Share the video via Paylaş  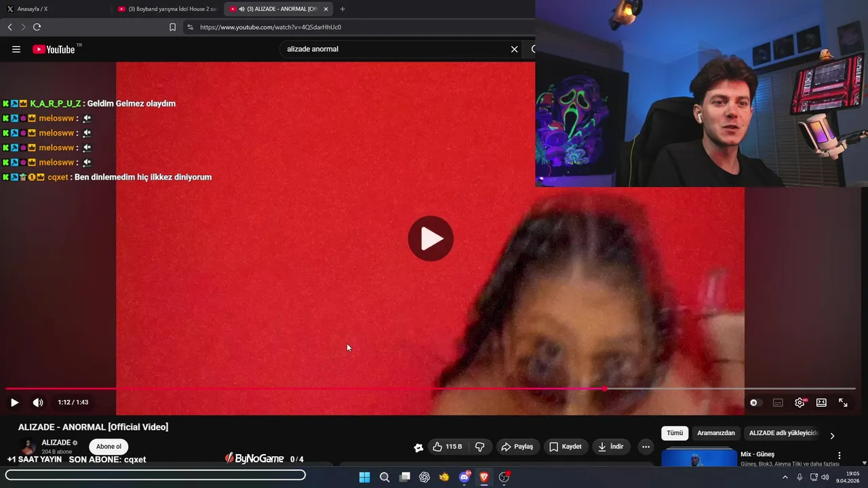point(517,447)
